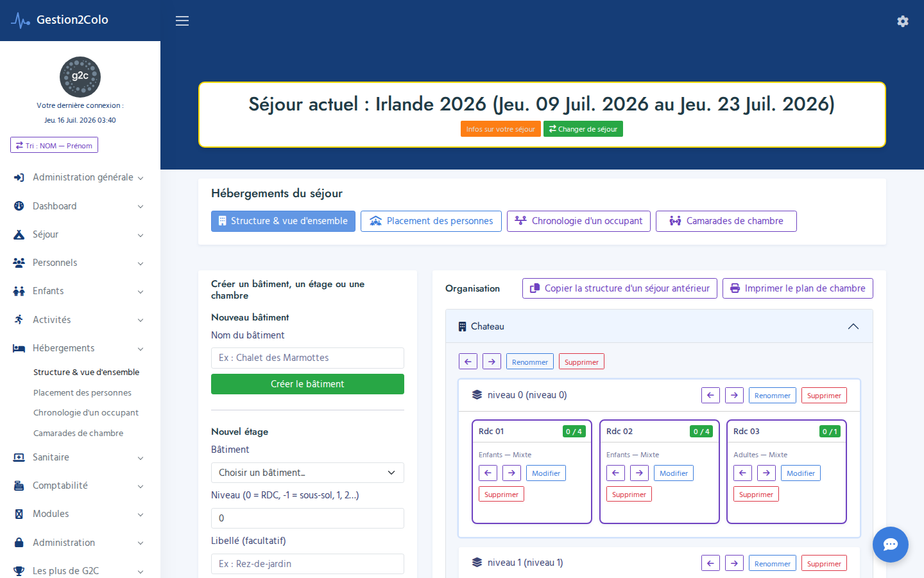This screenshot has height=578, width=924.
Task: Switch to Chronologie d'un occupant tab
Action: pyautogui.click(x=579, y=221)
